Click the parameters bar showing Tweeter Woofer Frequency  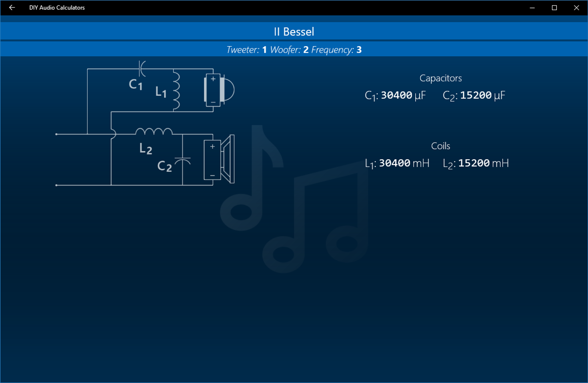[294, 50]
